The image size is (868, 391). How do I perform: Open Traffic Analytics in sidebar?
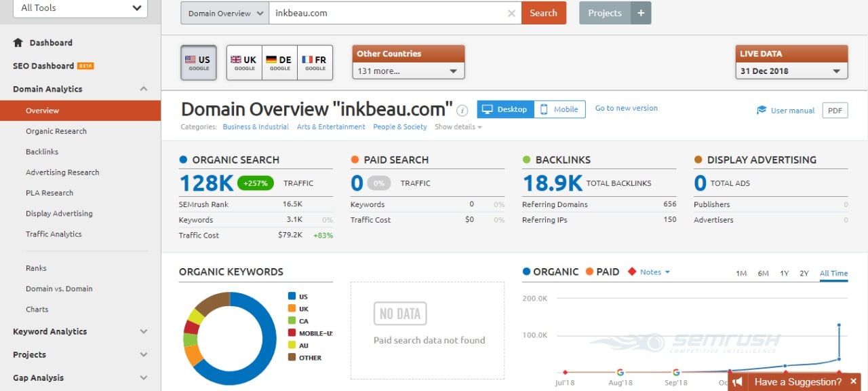pos(54,234)
